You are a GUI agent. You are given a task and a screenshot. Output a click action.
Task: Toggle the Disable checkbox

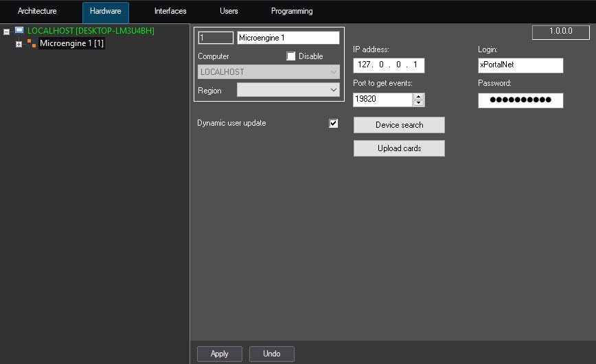click(291, 56)
